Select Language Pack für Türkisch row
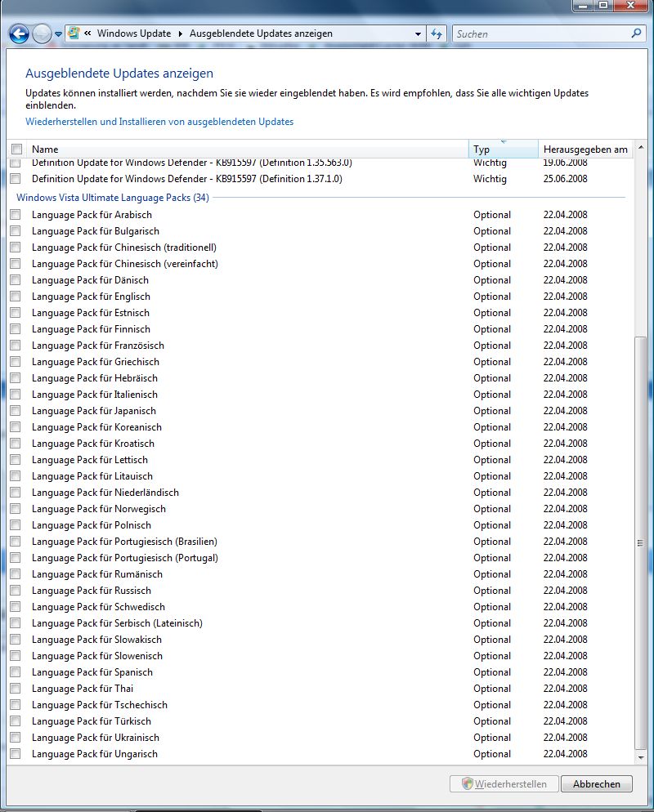Image resolution: width=654 pixels, height=812 pixels. 320,721
